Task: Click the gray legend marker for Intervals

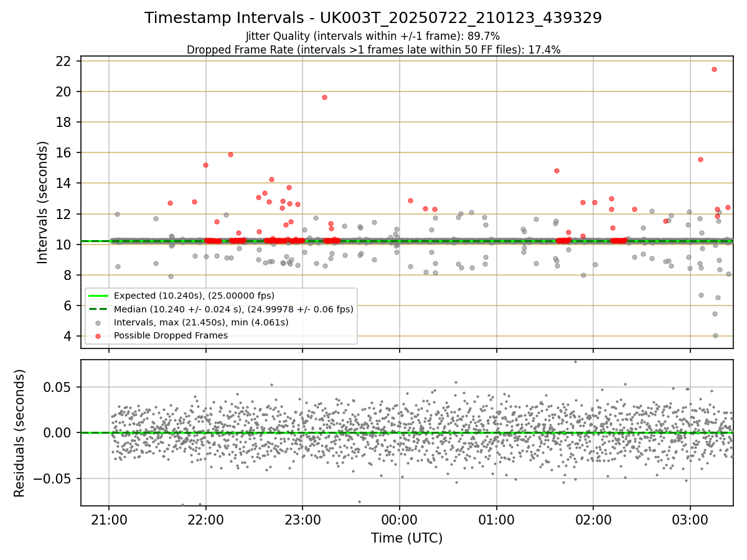Action: click(x=98, y=323)
